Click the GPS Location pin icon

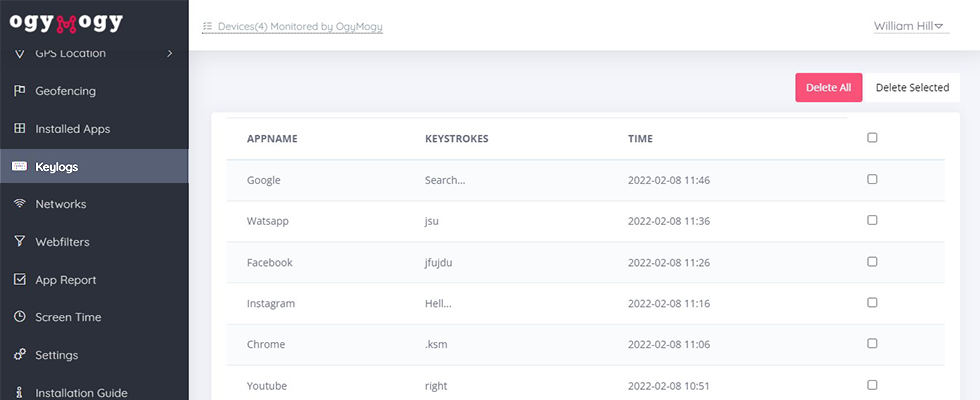(x=19, y=54)
